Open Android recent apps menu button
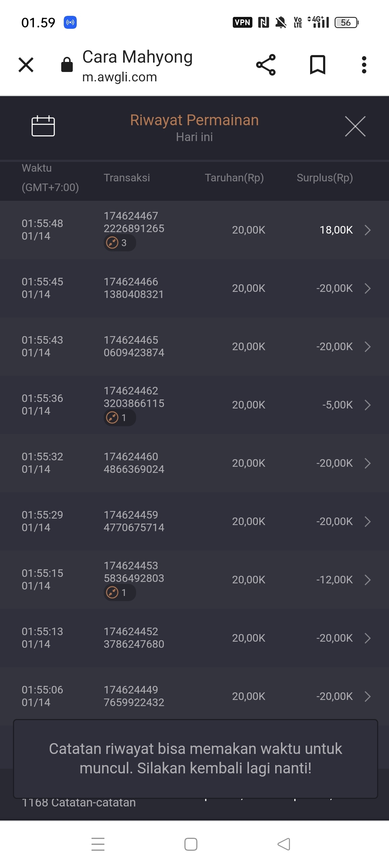389x868 pixels. [98, 844]
